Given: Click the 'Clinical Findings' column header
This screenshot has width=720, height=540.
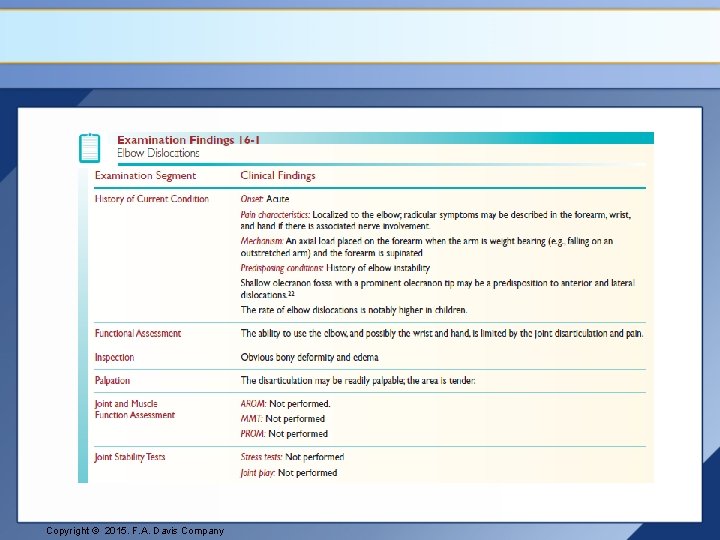Looking at the screenshot, I should (278, 175).
